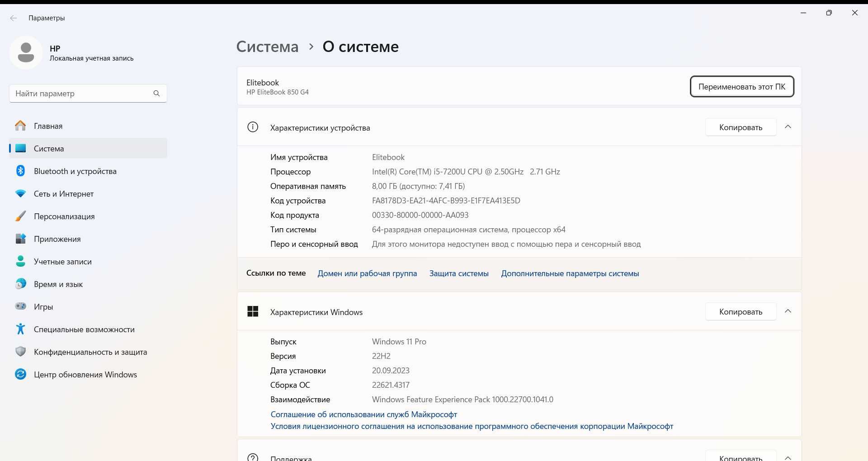Focus the Найти параметр search field
868x461 pixels.
pos(88,93)
